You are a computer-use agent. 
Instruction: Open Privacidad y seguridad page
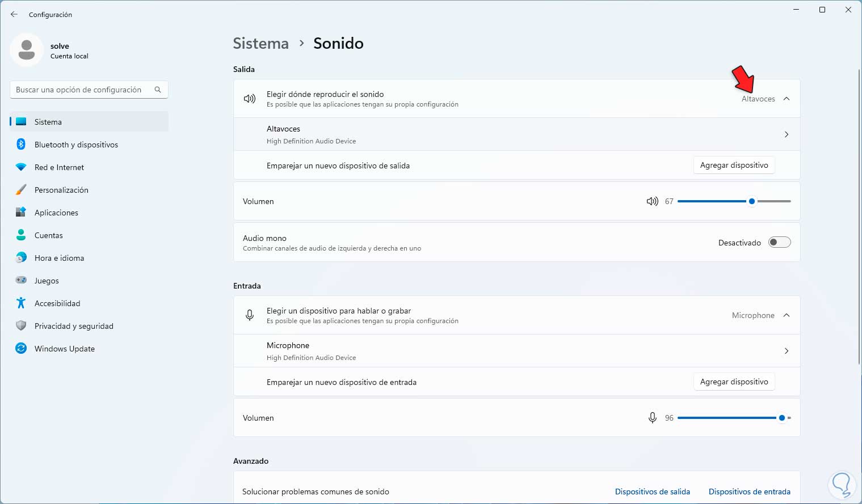[74, 326]
